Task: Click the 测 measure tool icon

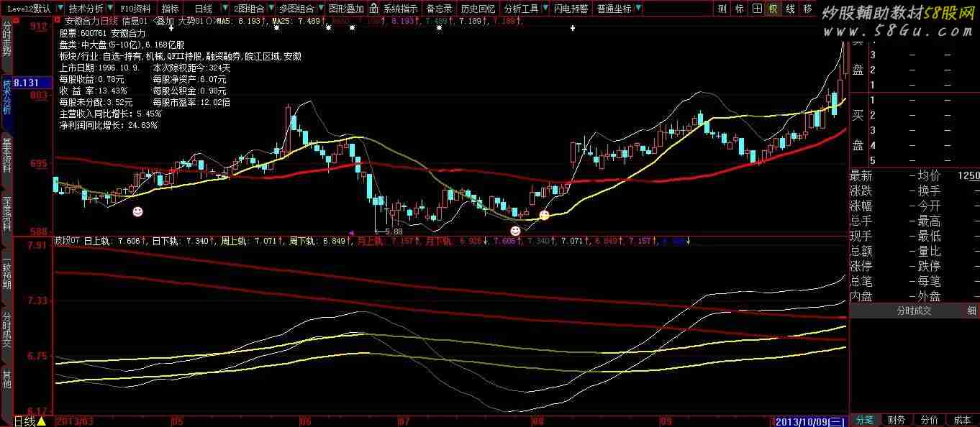Action: pos(723,9)
